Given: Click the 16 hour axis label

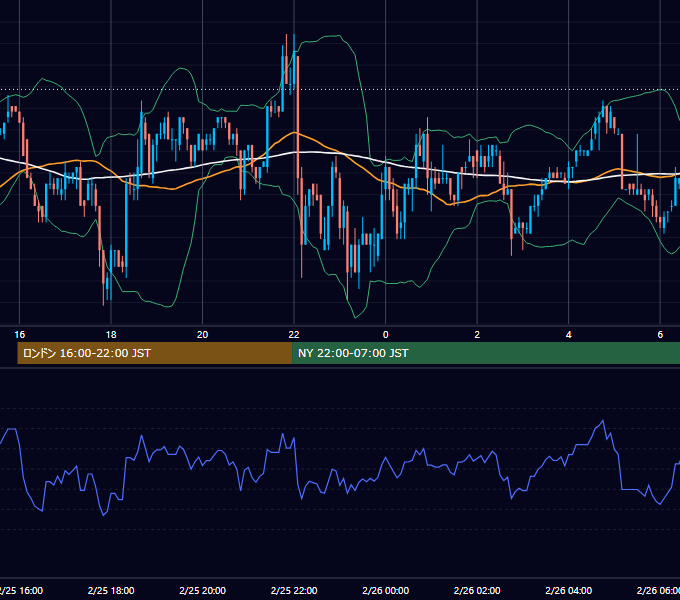Looking at the screenshot, I should (20, 335).
